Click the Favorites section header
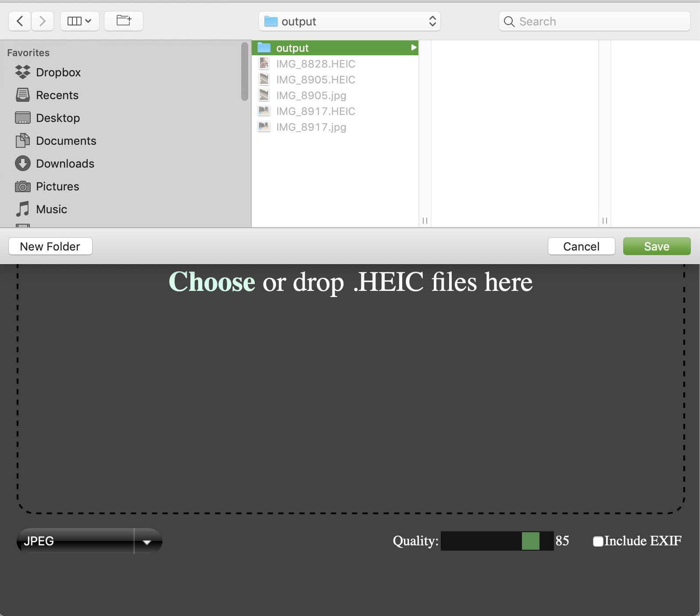Viewport: 700px width, 616px height. (29, 53)
